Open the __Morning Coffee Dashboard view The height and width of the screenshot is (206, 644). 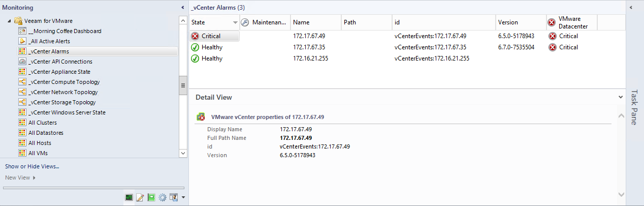tap(65, 31)
